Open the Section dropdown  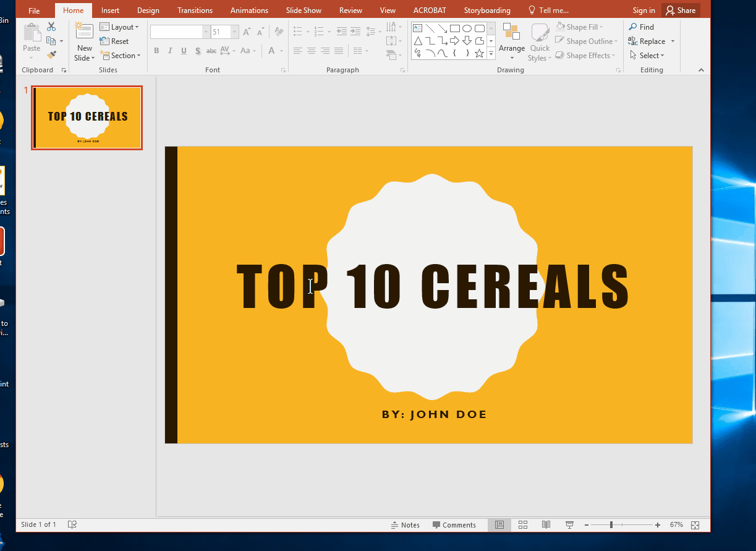pos(120,55)
